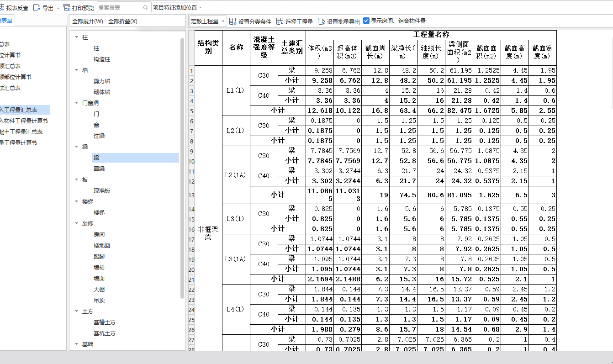
Task: Open the 打印预览 print preview icon
Action: pyautogui.click(x=67, y=8)
